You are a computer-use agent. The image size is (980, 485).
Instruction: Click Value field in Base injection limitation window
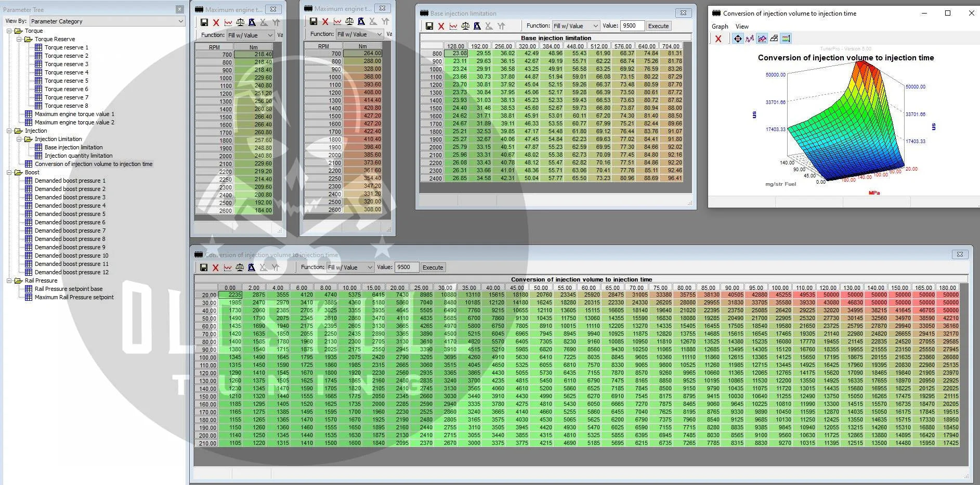click(x=632, y=26)
